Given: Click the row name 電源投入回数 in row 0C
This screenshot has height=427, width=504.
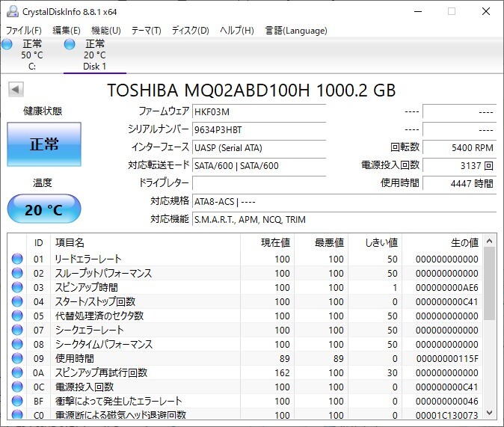Looking at the screenshot, I should point(84,387).
